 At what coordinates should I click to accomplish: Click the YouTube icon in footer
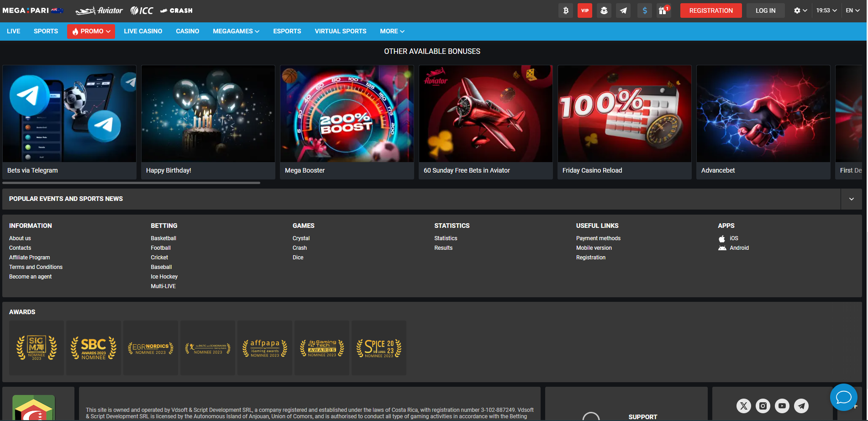[782, 405]
